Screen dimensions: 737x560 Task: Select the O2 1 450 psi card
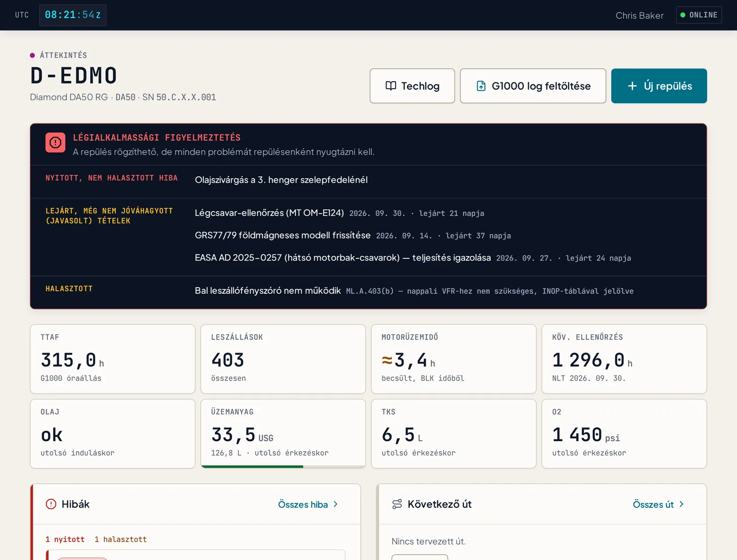(x=624, y=434)
